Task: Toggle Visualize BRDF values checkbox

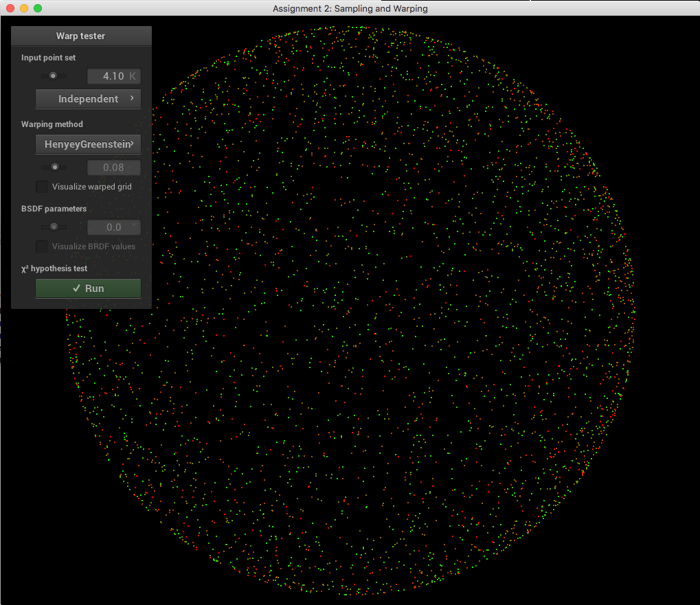Action: pos(42,247)
